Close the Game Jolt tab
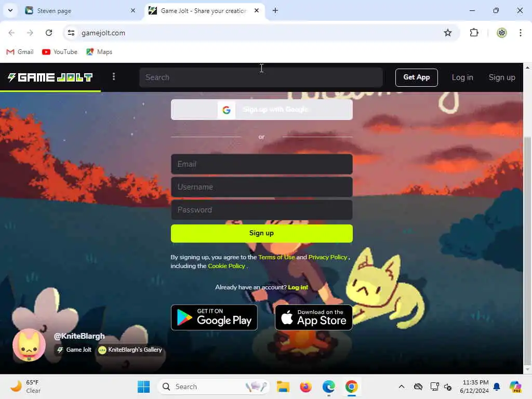 pos(257,10)
